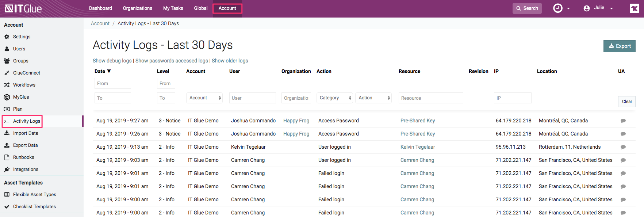Open the Action filter dropdown

coord(373,98)
